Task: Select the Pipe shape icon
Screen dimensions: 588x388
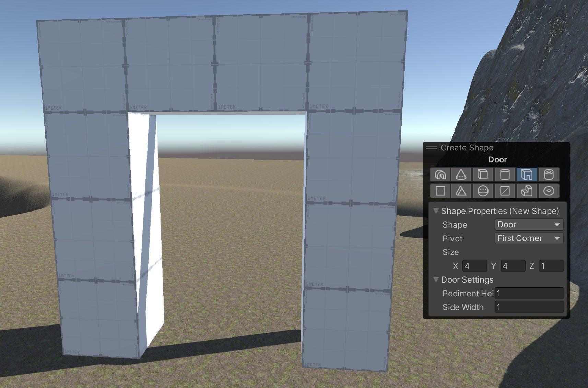Action: [549, 174]
